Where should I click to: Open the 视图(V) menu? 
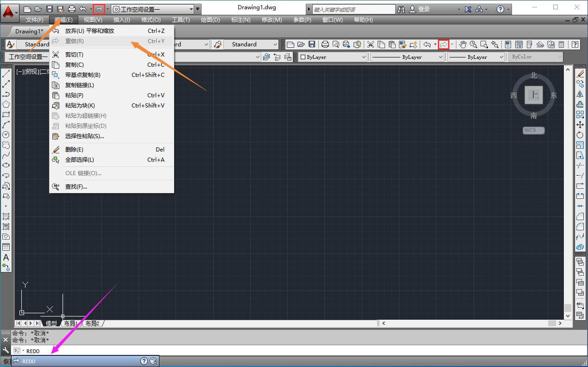[x=93, y=20]
